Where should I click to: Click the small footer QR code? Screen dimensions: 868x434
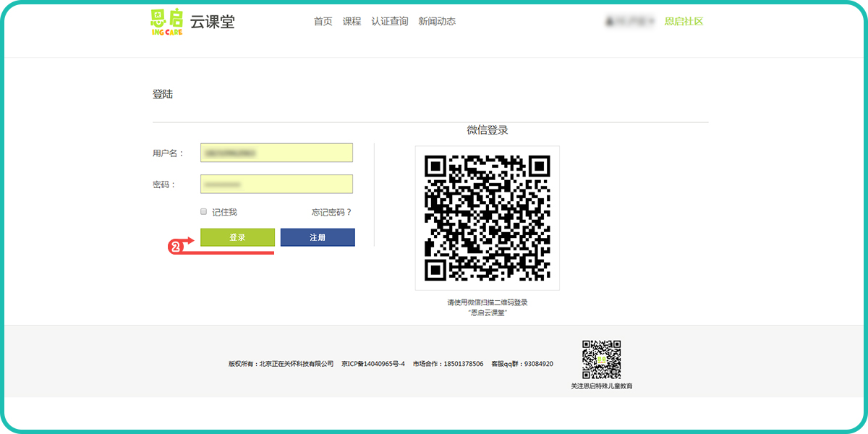click(601, 359)
